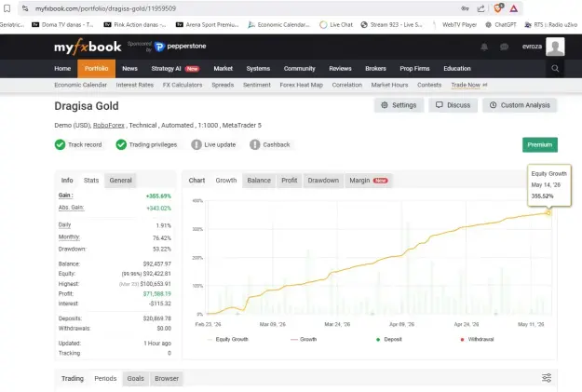The height and width of the screenshot is (392, 582).
Task: Open RoboForex broker link
Action: click(x=108, y=126)
